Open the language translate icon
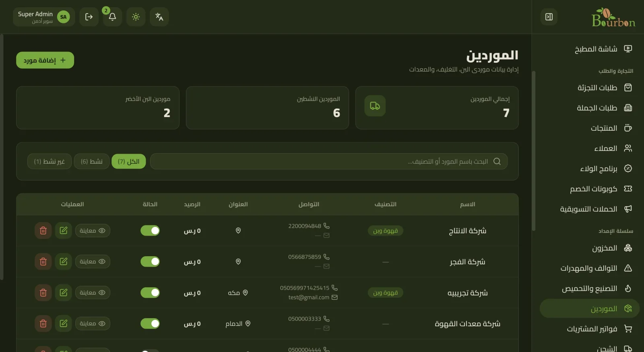This screenshot has width=644, height=352. tap(159, 17)
